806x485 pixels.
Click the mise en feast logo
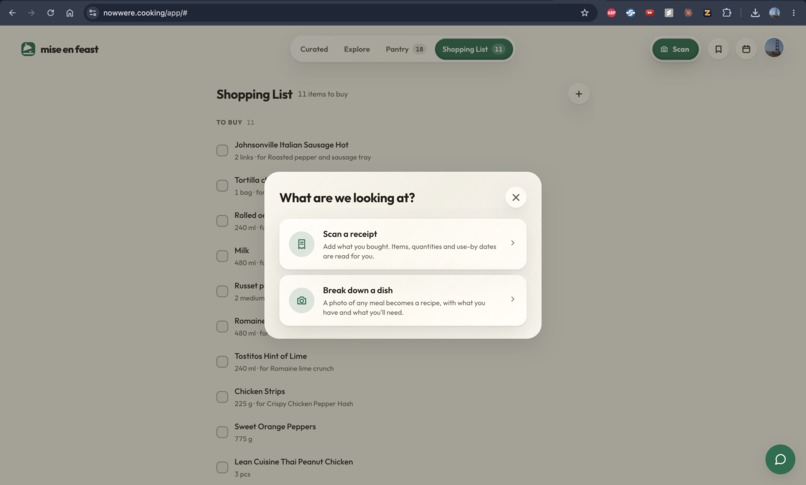(x=60, y=49)
